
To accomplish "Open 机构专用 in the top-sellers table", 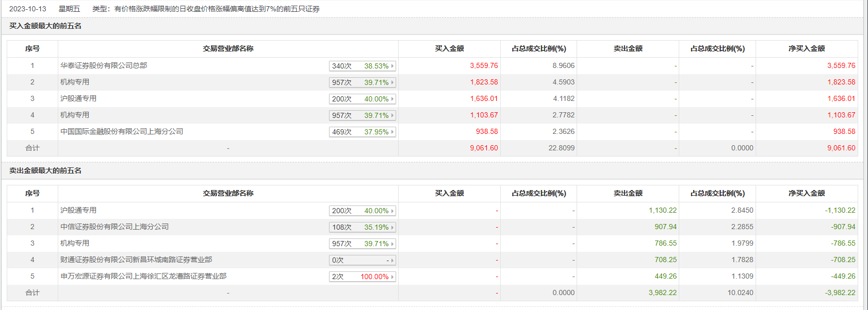I will tap(75, 243).
